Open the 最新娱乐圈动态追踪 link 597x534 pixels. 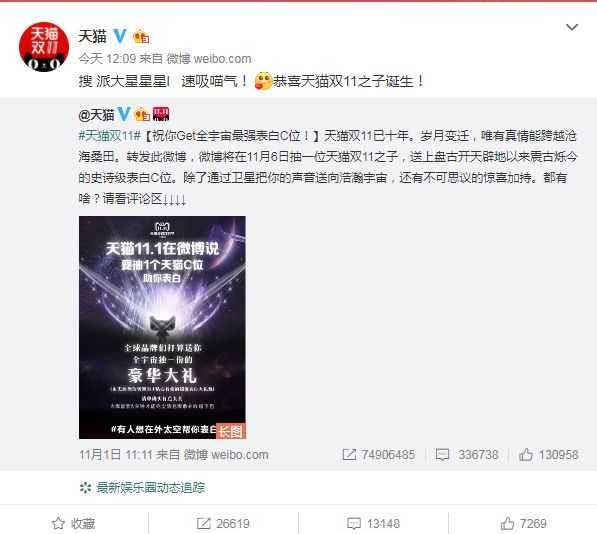pyautogui.click(x=142, y=488)
